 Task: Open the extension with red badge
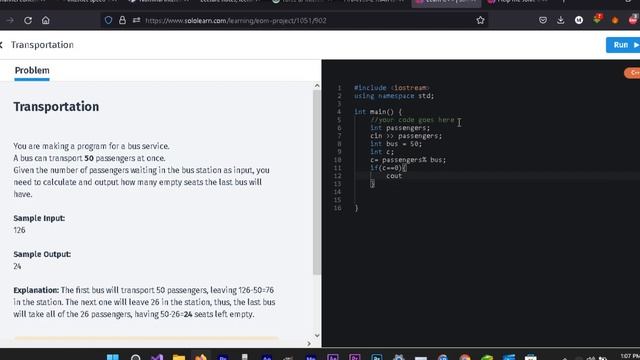(597, 19)
